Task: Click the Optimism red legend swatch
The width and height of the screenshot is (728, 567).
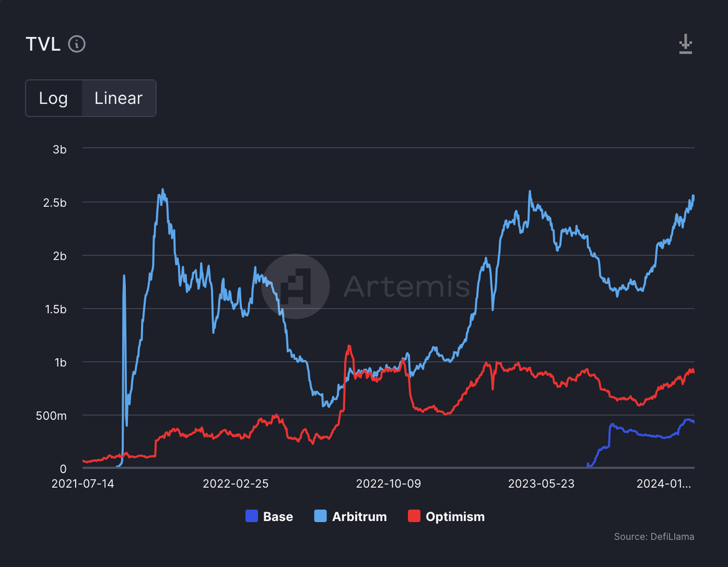Action: pyautogui.click(x=413, y=516)
